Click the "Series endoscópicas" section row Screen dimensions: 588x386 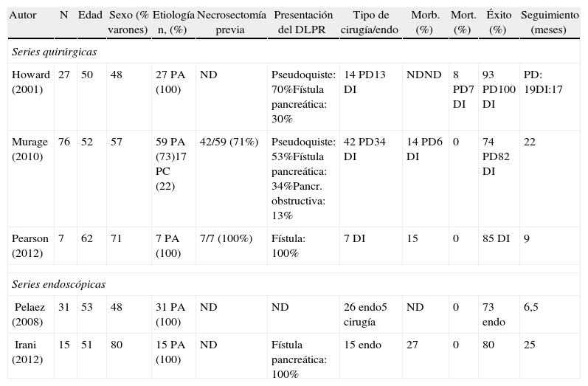tap(58, 284)
